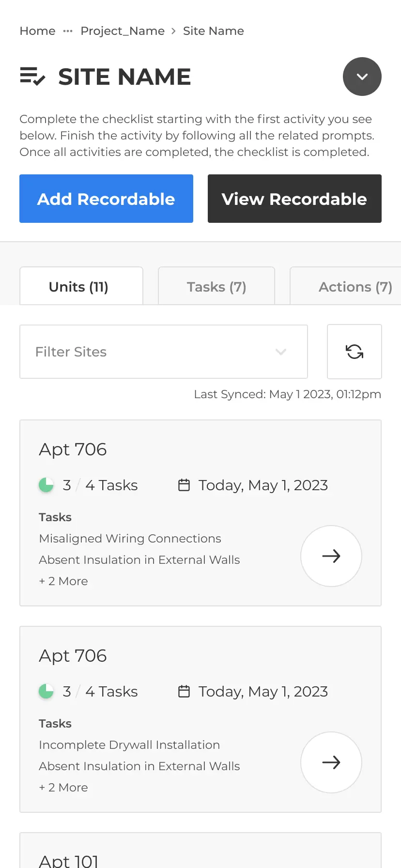Viewport: 401px width, 868px height.
Task: Open first Apt 706 card arrow button
Action: pyautogui.click(x=331, y=556)
